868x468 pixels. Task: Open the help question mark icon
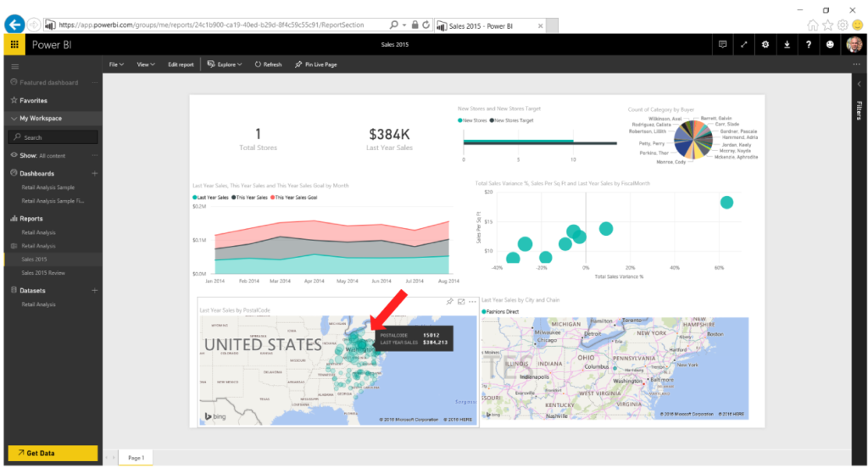coord(808,45)
